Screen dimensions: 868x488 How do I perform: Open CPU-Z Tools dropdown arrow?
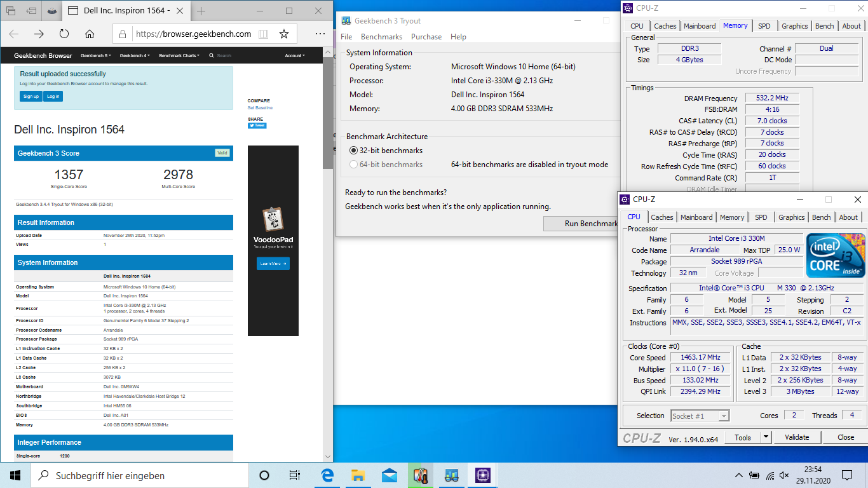[x=766, y=437]
